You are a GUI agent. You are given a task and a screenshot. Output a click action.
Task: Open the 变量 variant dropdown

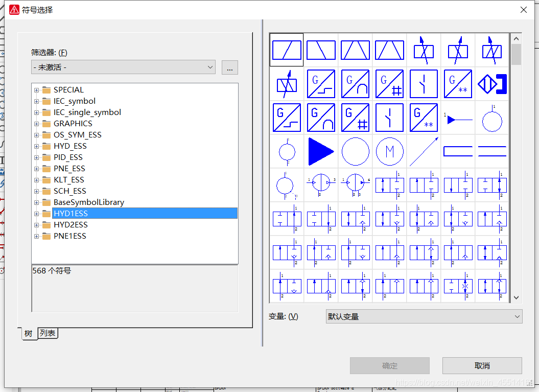[x=424, y=316]
